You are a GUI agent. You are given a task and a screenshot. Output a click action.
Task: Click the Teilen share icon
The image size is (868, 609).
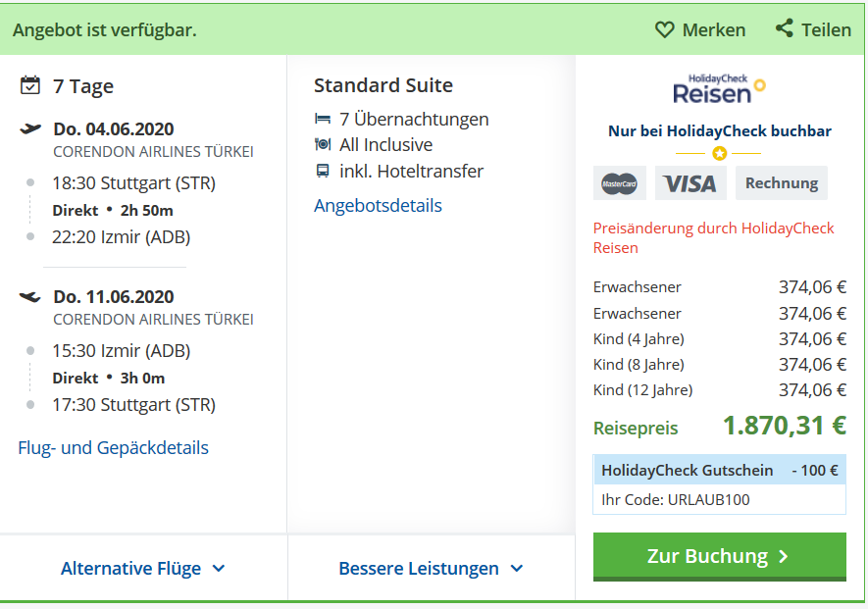click(784, 28)
